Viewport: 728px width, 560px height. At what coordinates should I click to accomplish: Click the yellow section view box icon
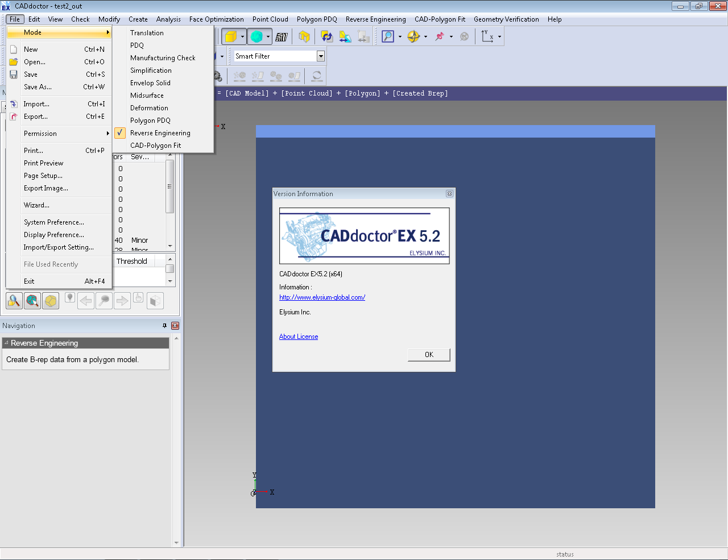coord(304,37)
